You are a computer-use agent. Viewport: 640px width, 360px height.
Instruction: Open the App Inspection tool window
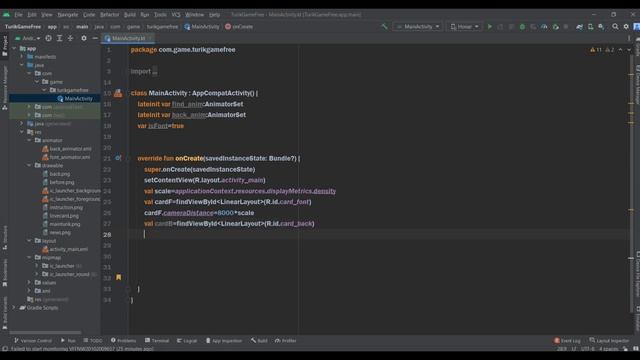pos(224,340)
